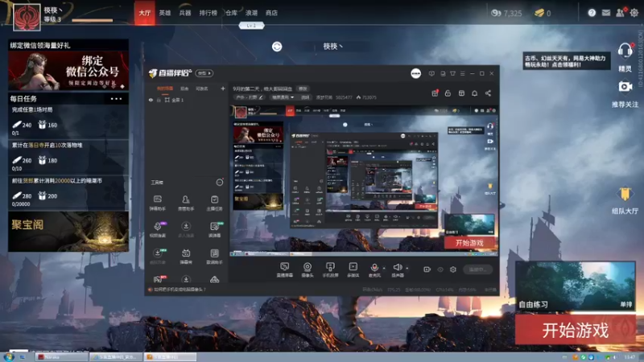Open streaming settings gear in bottom bar
This screenshot has height=362, width=644.
pos(453,269)
